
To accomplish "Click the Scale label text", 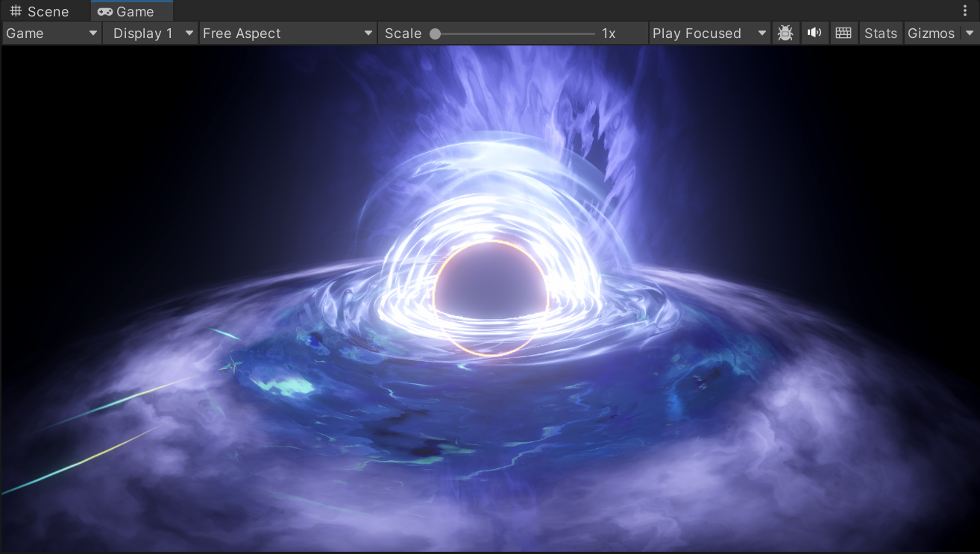I will (403, 34).
